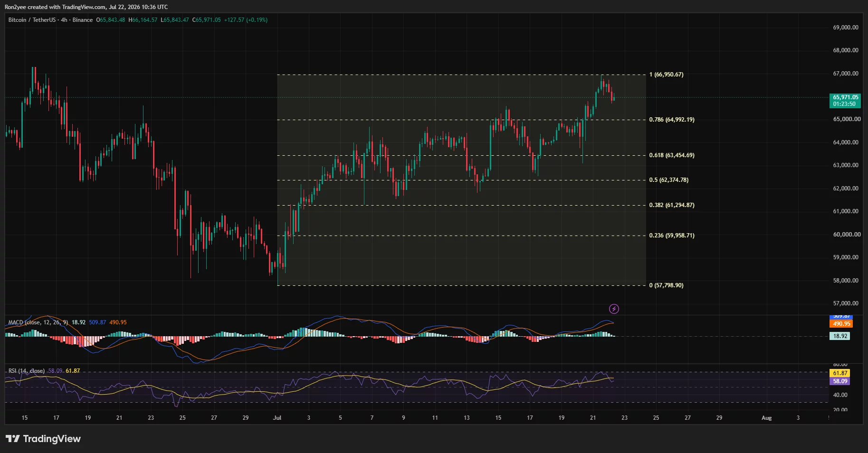Click the Bitcoin / TetherUS symbol title
This screenshot has width=868, height=453.
pyautogui.click(x=32, y=20)
